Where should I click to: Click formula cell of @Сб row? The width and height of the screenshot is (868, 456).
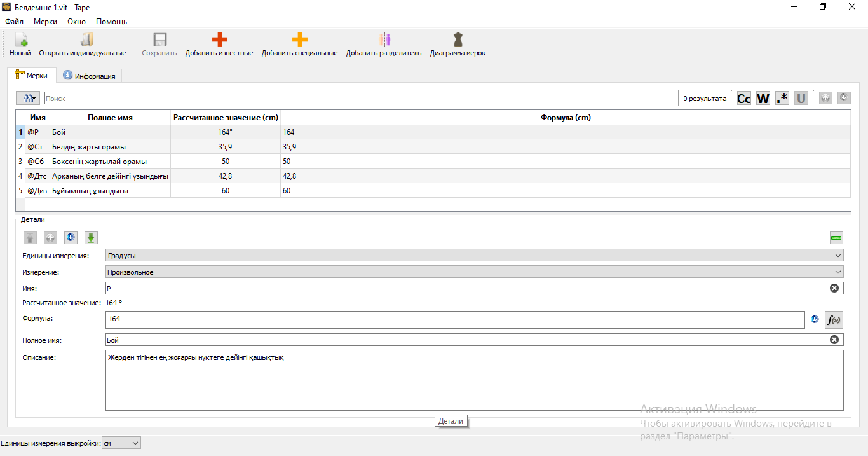(566, 162)
